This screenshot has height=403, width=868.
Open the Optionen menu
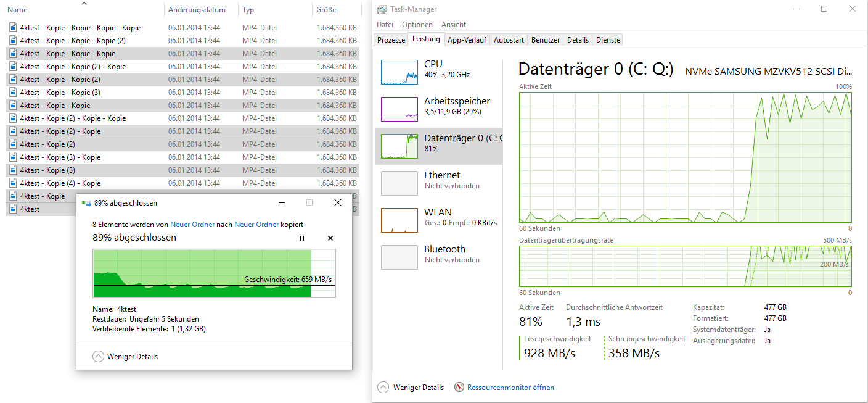coord(417,25)
